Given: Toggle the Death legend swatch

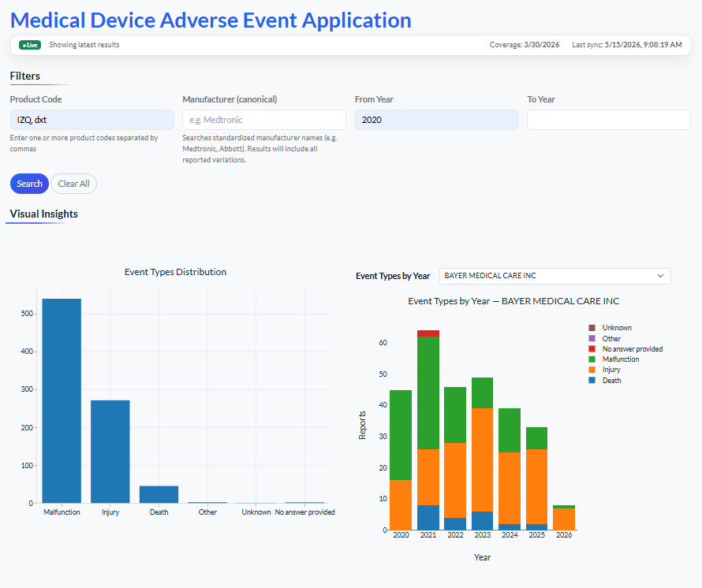Looking at the screenshot, I should (592, 381).
